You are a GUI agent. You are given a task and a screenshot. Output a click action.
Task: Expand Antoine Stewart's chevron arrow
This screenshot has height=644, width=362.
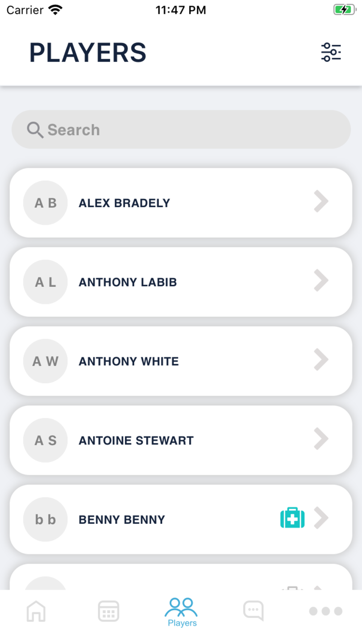pos(321,439)
